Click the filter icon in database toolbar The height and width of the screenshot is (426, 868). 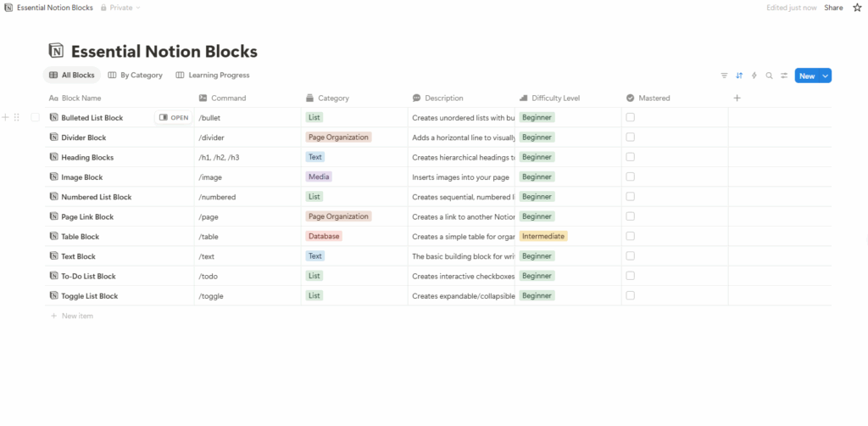click(x=724, y=76)
